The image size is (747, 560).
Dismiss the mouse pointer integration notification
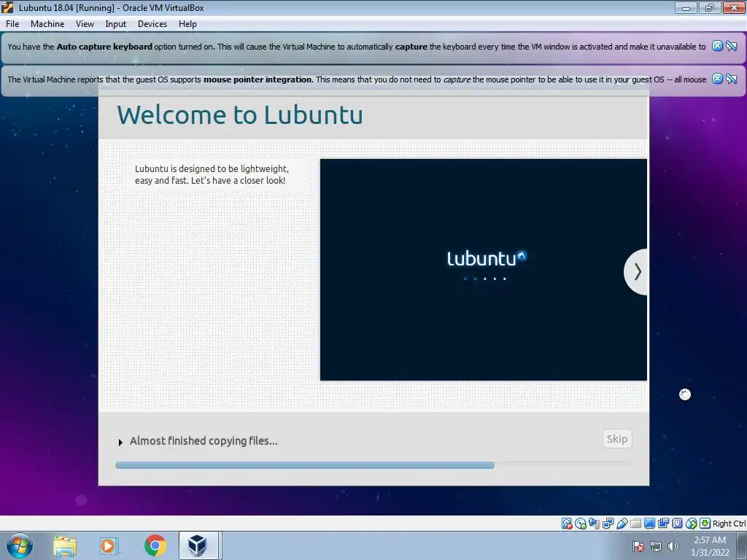point(718,79)
